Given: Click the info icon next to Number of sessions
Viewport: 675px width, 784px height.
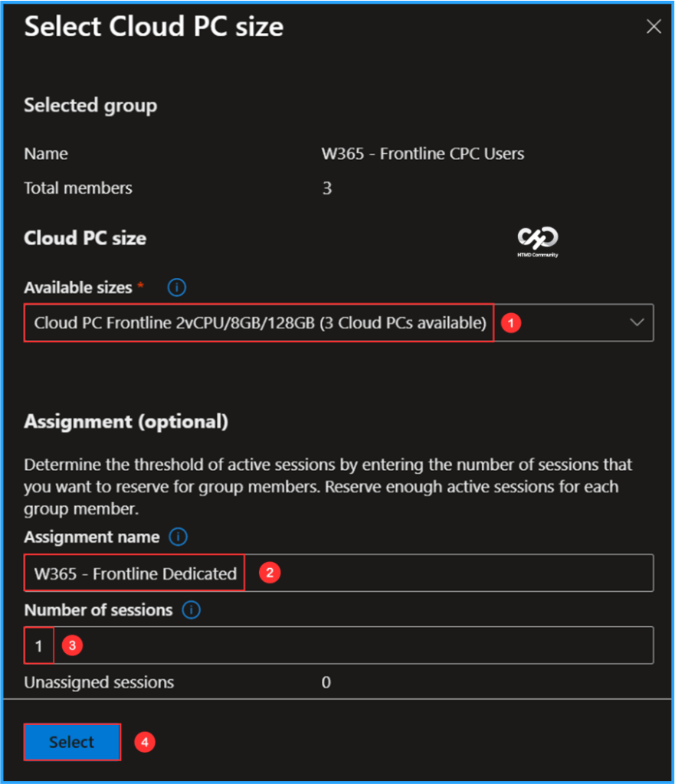Looking at the screenshot, I should (190, 609).
